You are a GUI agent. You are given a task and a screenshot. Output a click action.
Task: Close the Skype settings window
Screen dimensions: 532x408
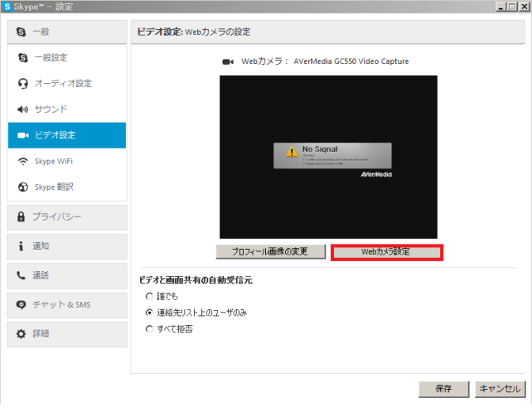[524, 7]
